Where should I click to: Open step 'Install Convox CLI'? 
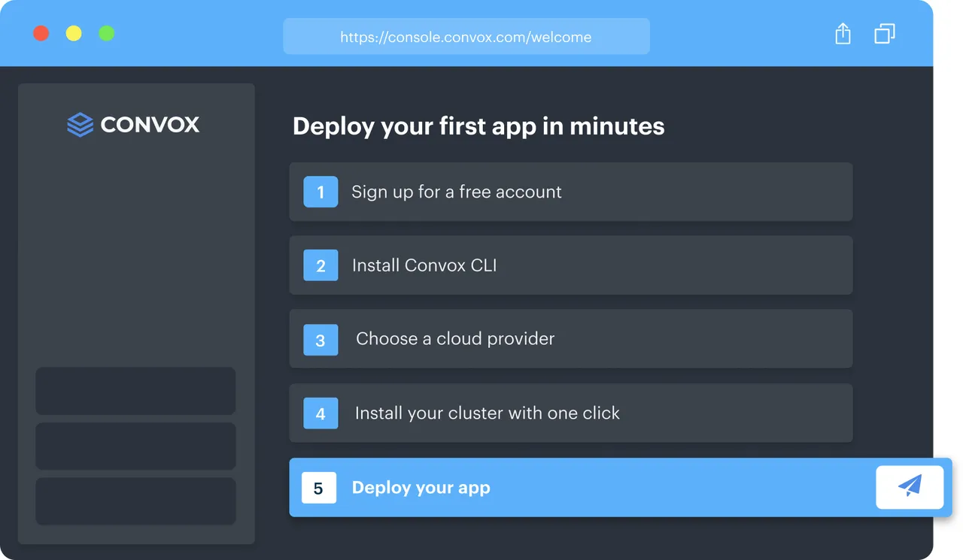pyautogui.click(x=571, y=265)
